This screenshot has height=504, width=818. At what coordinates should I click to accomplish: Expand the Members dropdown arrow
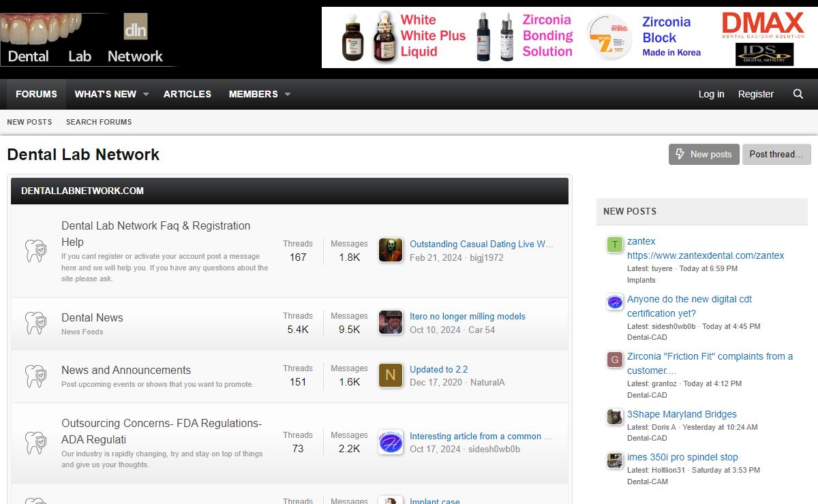287,94
